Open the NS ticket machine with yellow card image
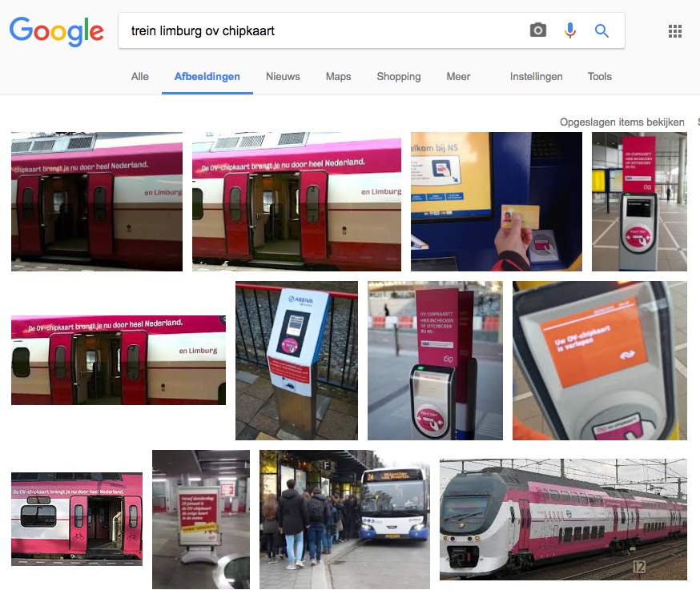The image size is (700, 590). click(496, 201)
